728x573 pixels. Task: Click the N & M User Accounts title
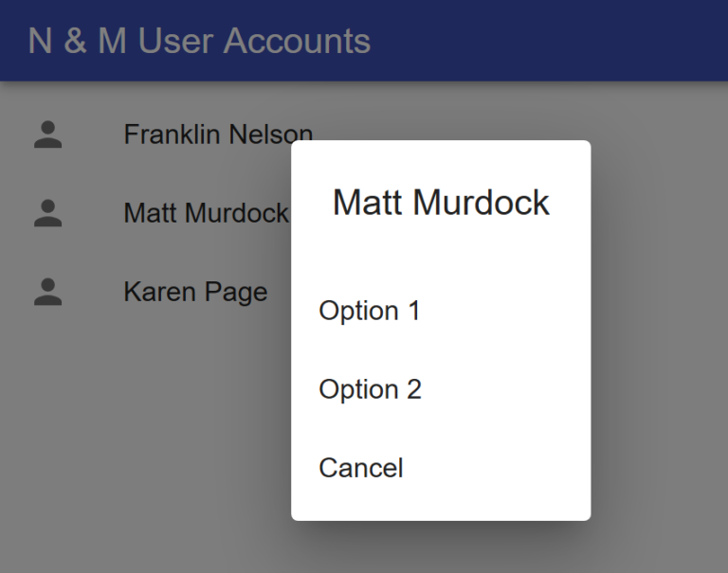(199, 41)
